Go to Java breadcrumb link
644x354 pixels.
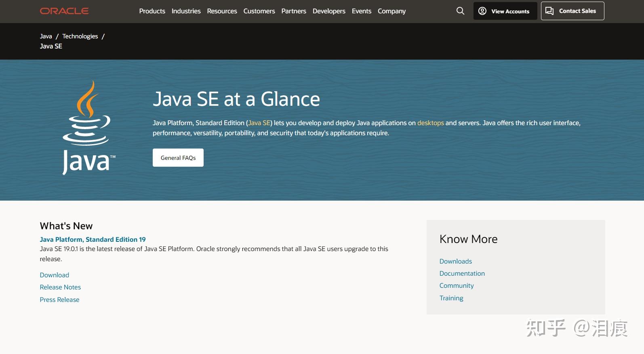(x=46, y=36)
